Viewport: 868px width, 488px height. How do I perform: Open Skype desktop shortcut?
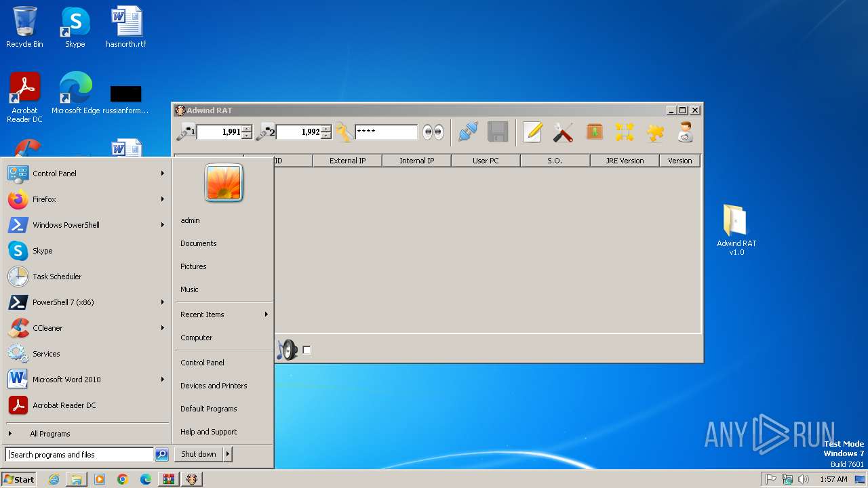75,27
